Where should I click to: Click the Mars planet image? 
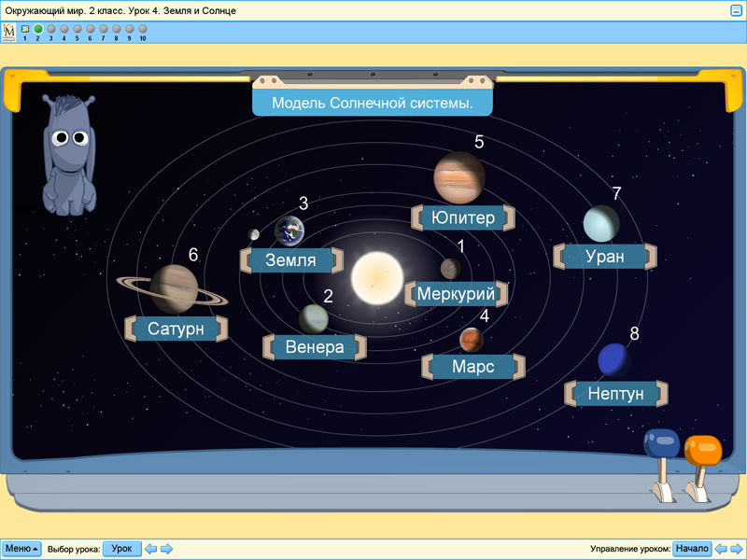pos(472,340)
